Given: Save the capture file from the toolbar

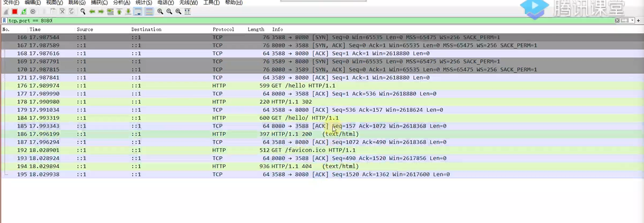Looking at the screenshot, I should point(53,12).
